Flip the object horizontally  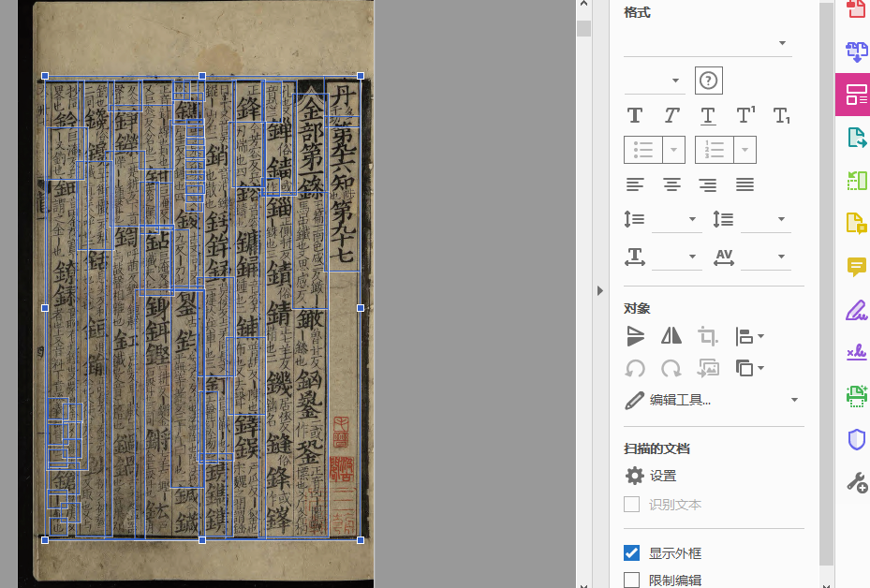[671, 336]
